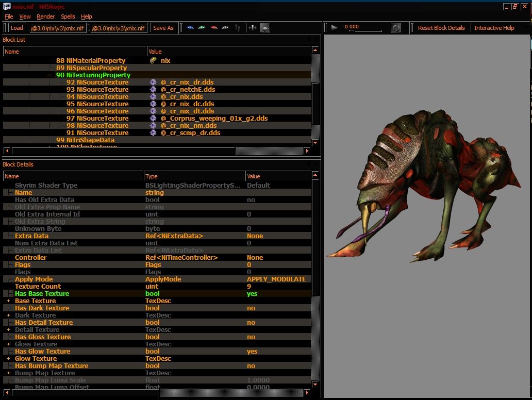Click flower icon next to @_cr_scmp_dr.dds
The width and height of the screenshot is (532, 400).
(x=153, y=132)
